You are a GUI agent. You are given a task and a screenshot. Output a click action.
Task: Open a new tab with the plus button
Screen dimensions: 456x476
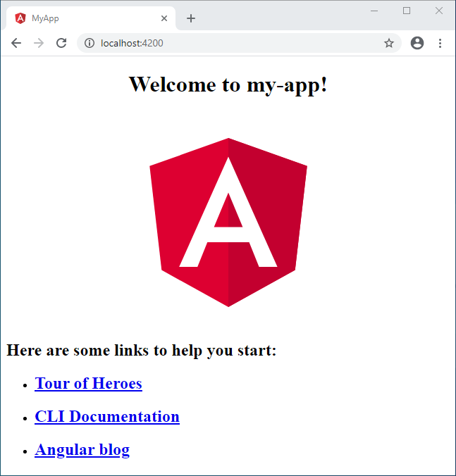point(191,18)
